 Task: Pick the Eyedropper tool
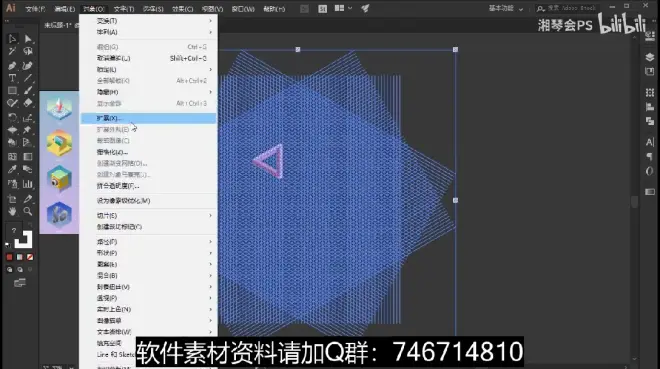(x=12, y=170)
